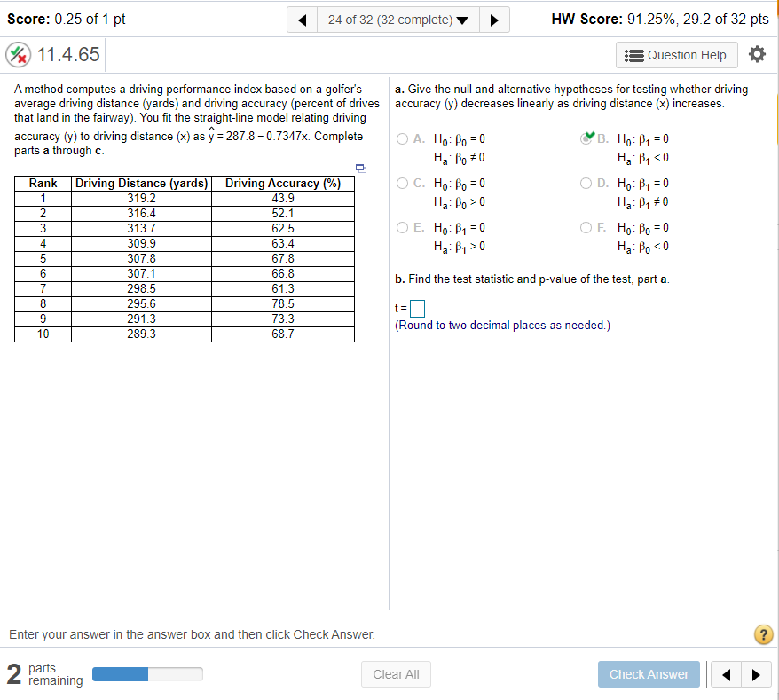The width and height of the screenshot is (779, 700).
Task: Click the 'Round to two decimal places' hint
Action: 502,326
